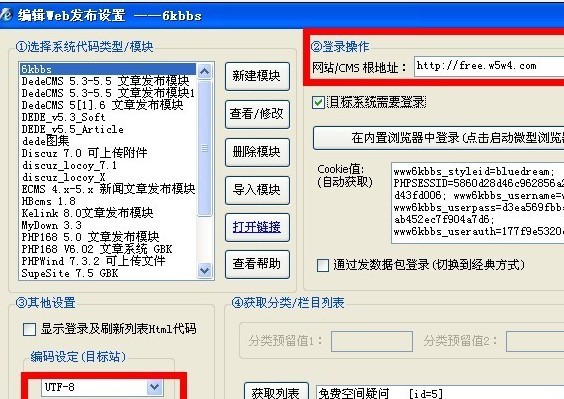Toggle 目标系统需要登录 checkbox

pos(318,102)
